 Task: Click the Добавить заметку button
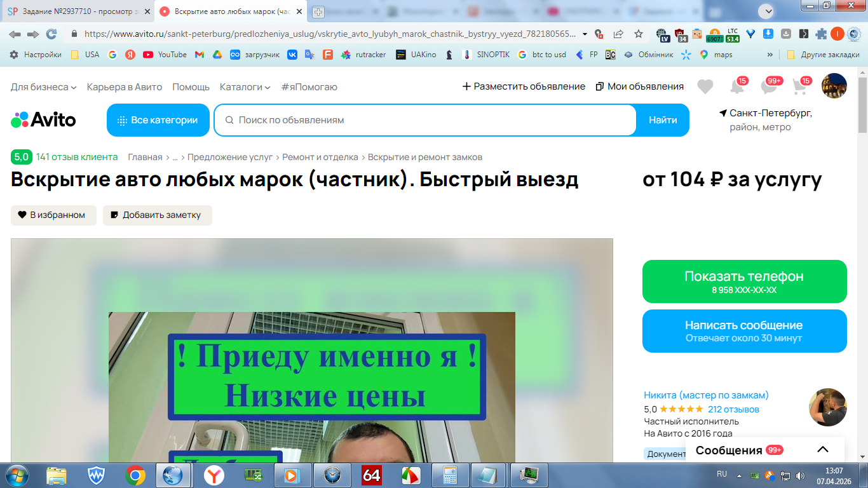tap(158, 215)
